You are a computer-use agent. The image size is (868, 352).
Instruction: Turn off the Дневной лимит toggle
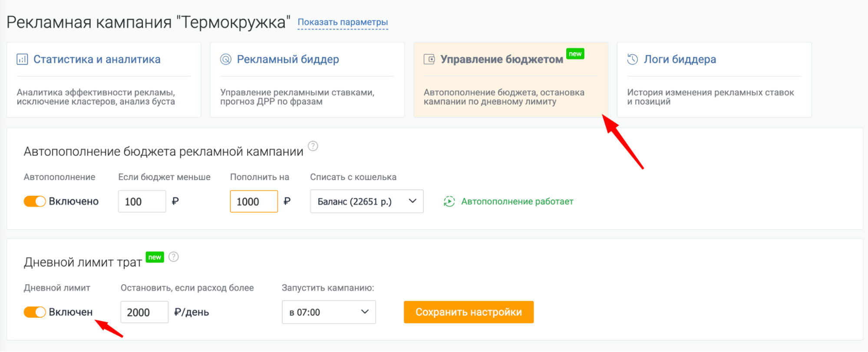click(x=35, y=312)
